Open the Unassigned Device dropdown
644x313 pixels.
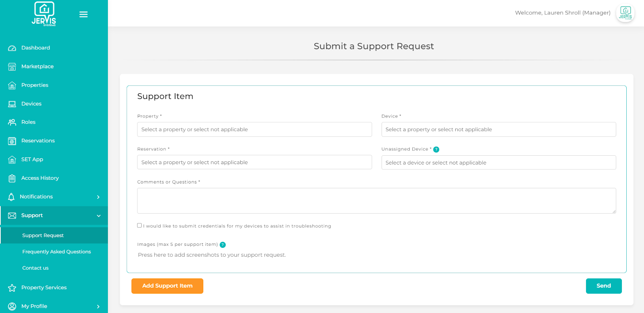coord(498,163)
